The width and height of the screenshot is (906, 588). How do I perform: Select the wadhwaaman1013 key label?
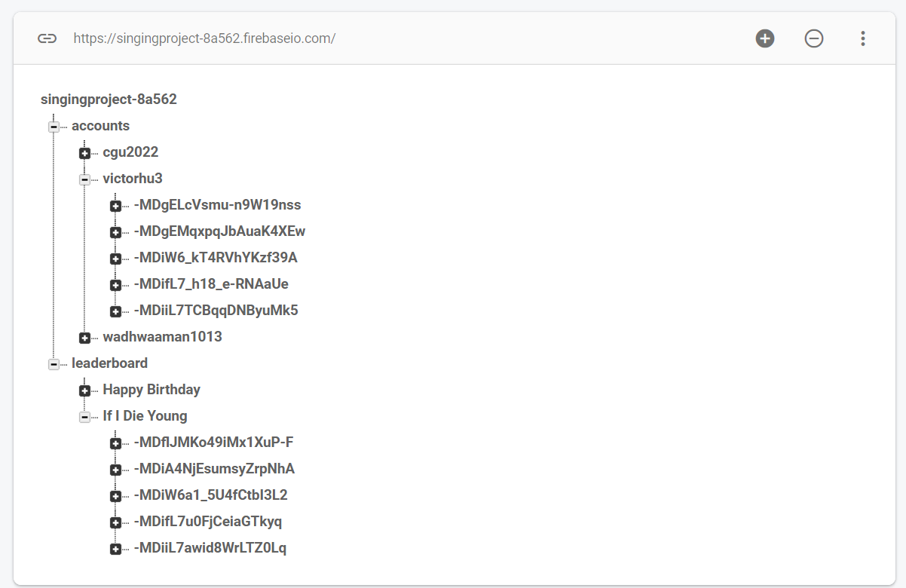[163, 337]
